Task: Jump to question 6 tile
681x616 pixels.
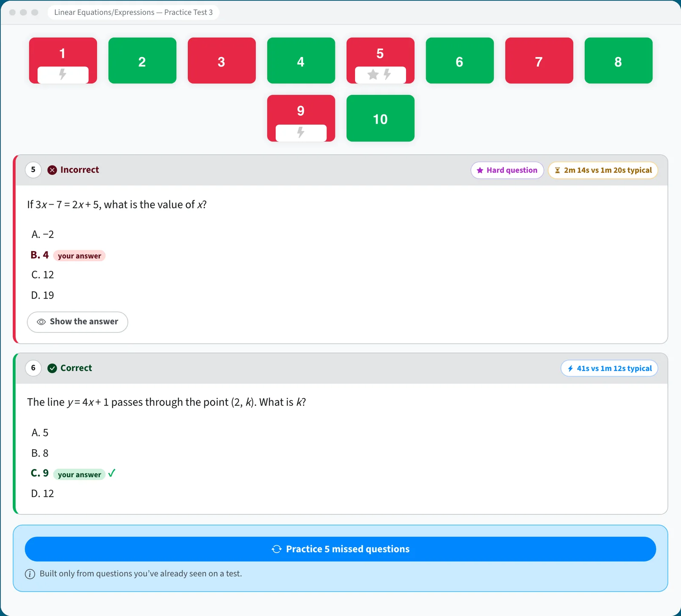Action: pos(460,60)
